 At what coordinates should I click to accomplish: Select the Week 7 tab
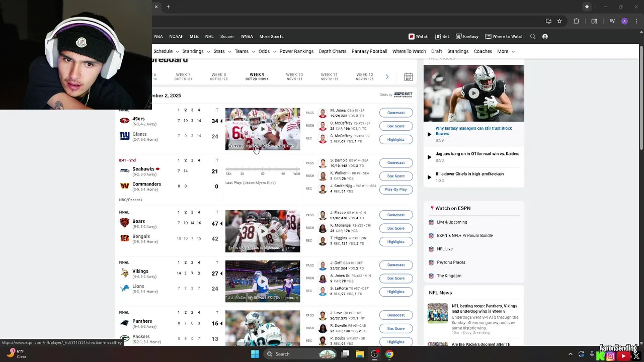183,76
